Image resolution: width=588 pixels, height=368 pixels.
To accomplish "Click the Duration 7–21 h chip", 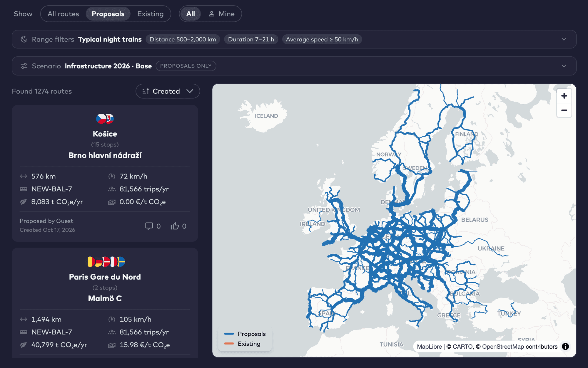I will (251, 39).
